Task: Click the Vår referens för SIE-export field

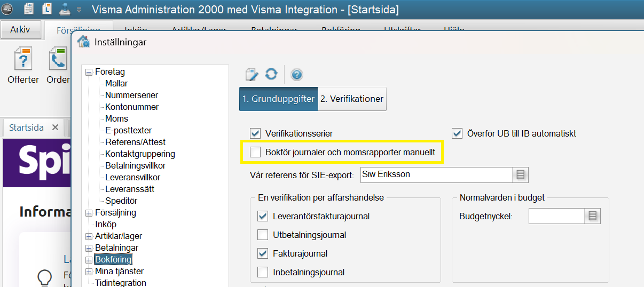Action: (436, 174)
